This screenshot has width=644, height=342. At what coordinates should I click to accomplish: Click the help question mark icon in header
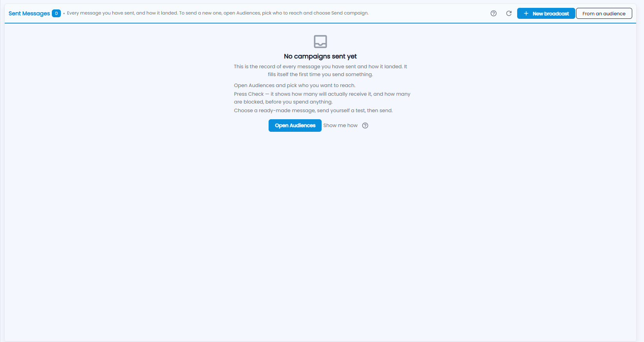click(494, 13)
